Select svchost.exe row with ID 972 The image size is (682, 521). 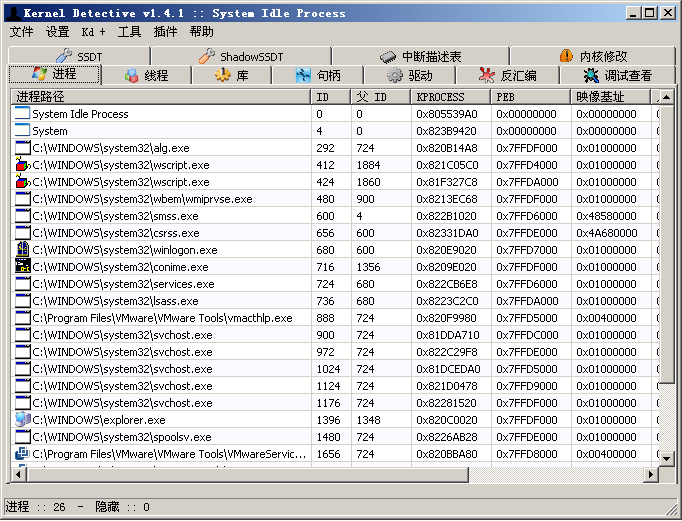click(x=335, y=352)
